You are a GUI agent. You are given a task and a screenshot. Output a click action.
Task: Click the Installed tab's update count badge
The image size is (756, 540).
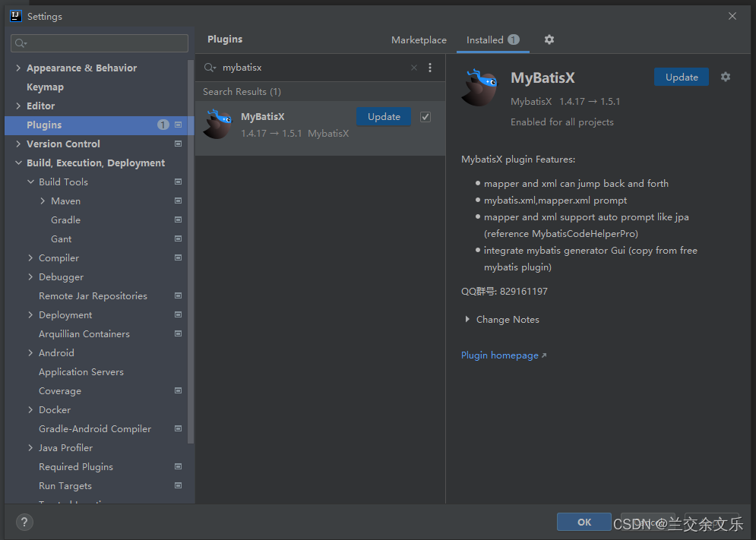514,39
